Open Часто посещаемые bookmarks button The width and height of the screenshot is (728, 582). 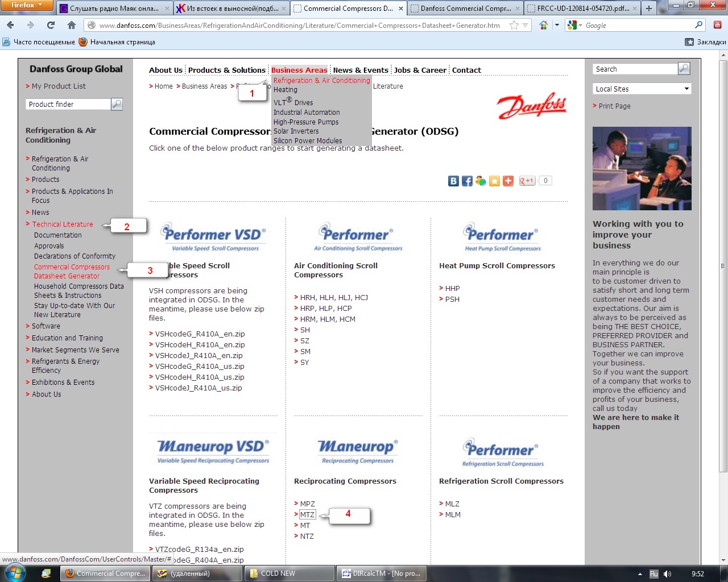[39, 42]
